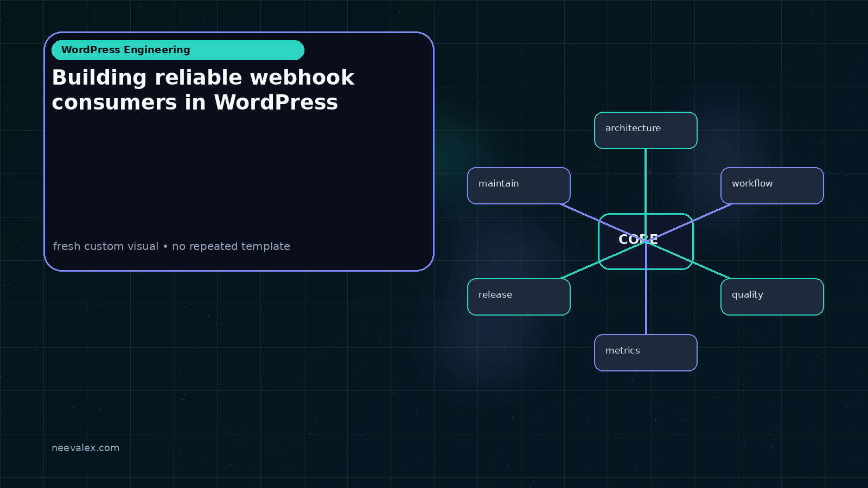Click the workflow node
This screenshot has width=868, height=488.
tap(772, 185)
